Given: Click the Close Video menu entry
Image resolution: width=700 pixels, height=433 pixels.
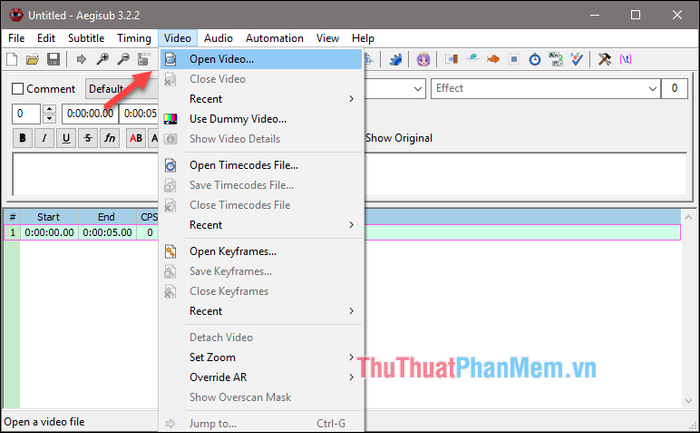Looking at the screenshot, I should tap(261, 79).
